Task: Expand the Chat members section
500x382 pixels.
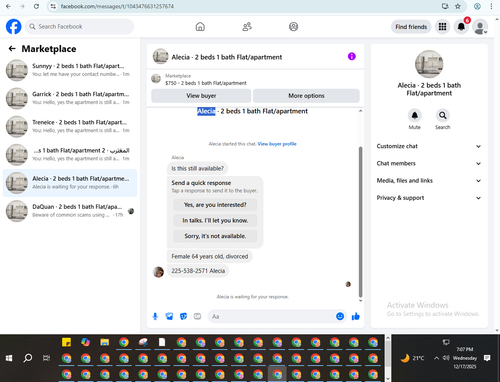Action: click(x=429, y=164)
